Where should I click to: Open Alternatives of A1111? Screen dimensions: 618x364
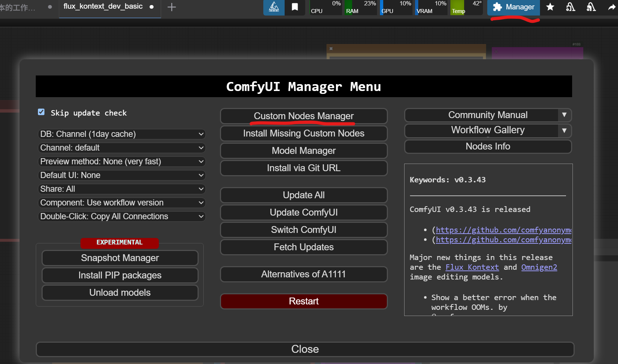tap(304, 274)
